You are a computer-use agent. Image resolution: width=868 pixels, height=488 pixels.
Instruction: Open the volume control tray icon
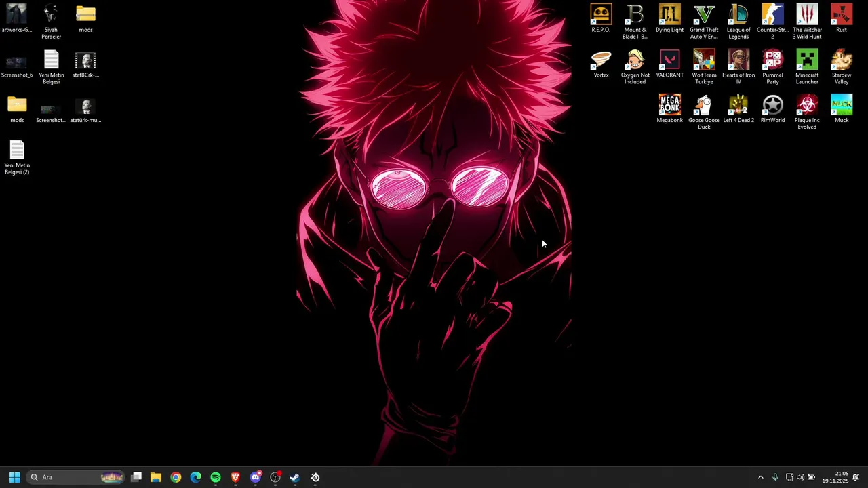click(x=800, y=477)
